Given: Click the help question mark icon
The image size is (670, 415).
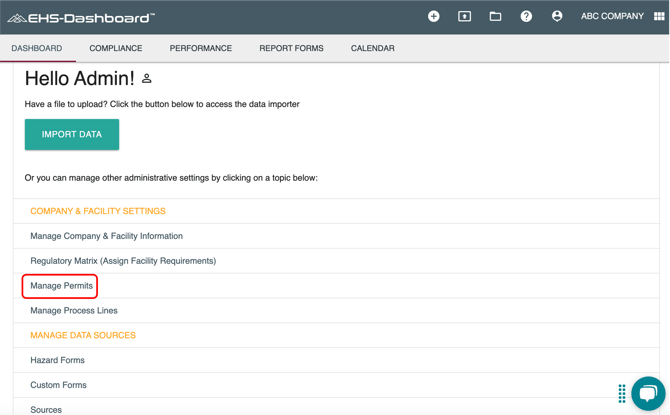Looking at the screenshot, I should [x=526, y=16].
